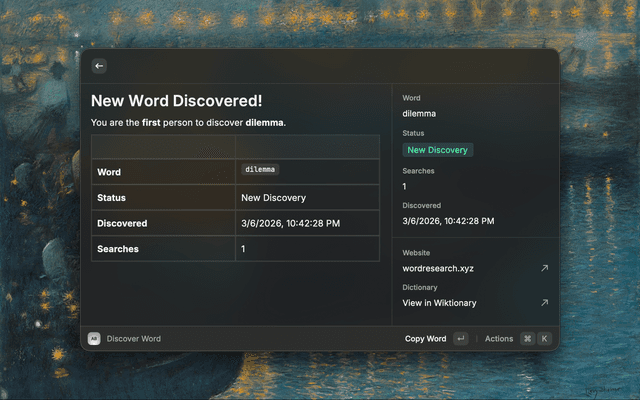
Task: Open View in Wiktionary link
Action: tap(439, 303)
